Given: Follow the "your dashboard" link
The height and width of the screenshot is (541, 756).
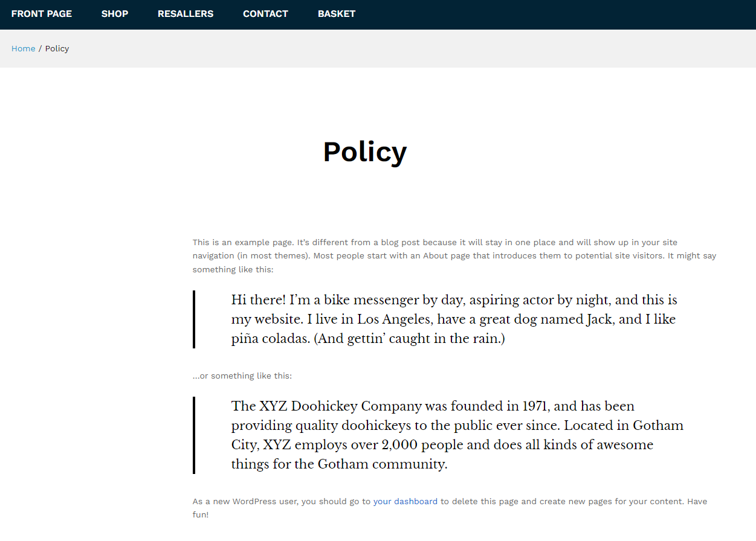Looking at the screenshot, I should coord(405,502).
